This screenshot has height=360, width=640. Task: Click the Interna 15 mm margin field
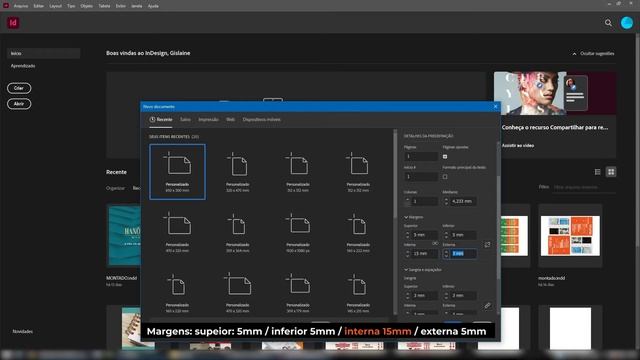point(424,253)
